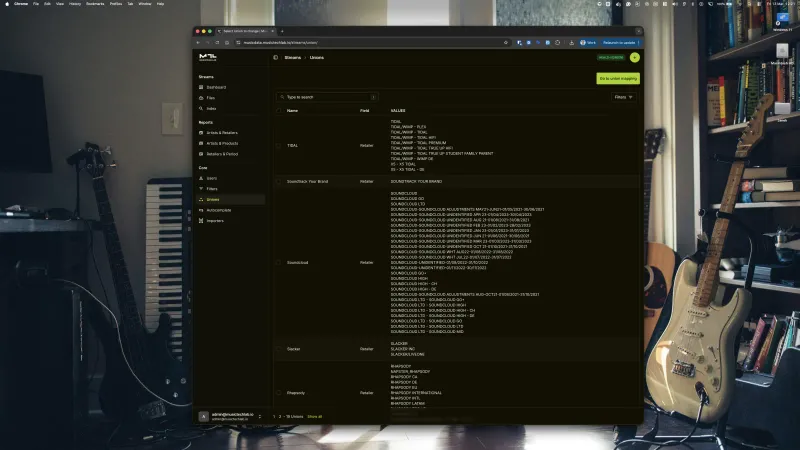Reload the page in Chrome
This screenshot has height=450, width=800.
[217, 43]
